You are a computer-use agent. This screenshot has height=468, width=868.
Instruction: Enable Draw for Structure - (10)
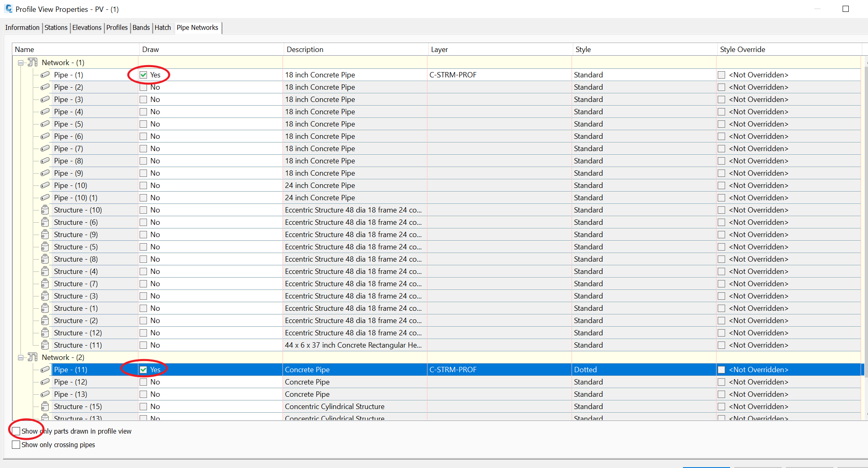pos(143,210)
